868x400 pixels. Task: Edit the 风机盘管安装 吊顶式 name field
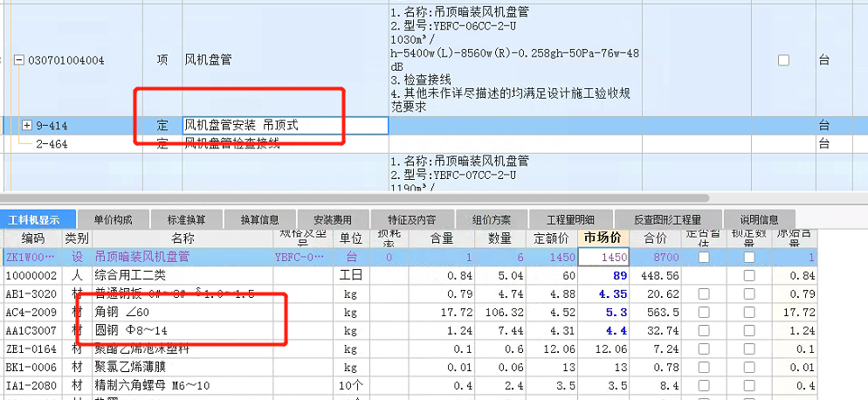286,126
